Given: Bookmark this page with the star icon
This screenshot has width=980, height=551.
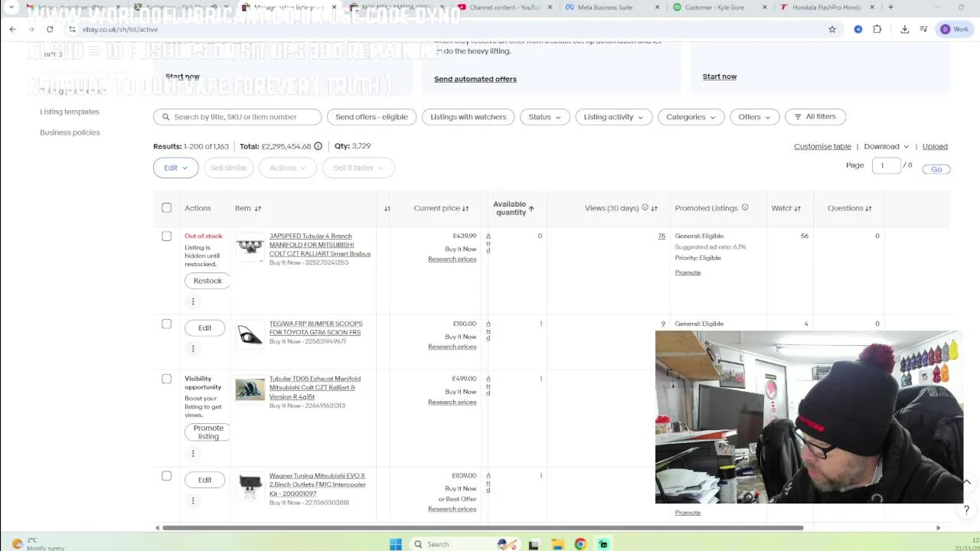Looking at the screenshot, I should (x=832, y=29).
